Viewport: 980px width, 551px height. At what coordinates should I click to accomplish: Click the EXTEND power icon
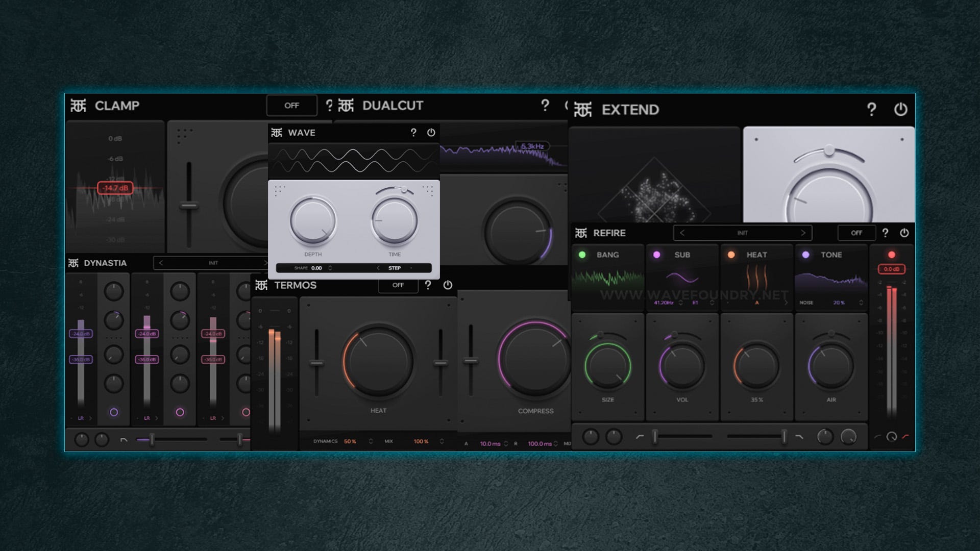(x=900, y=109)
